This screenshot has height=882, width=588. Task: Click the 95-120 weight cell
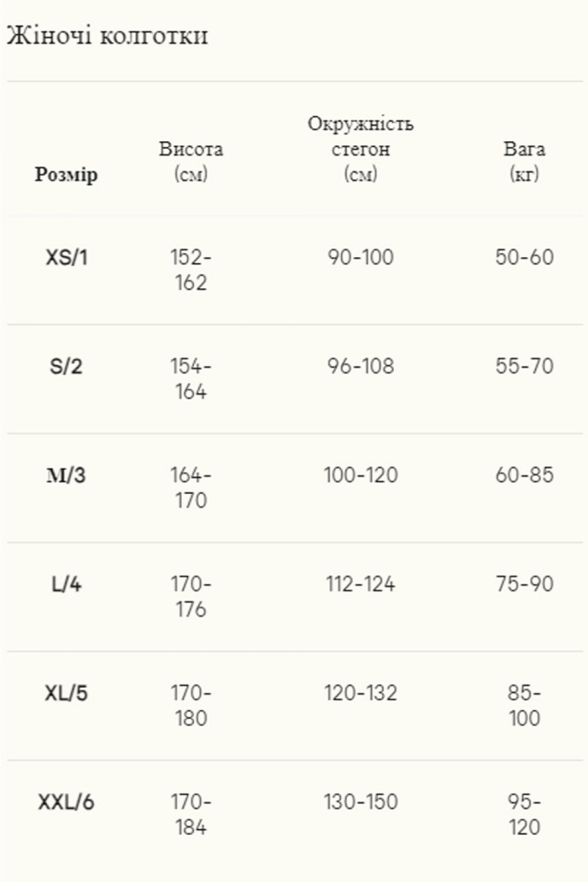(x=524, y=816)
